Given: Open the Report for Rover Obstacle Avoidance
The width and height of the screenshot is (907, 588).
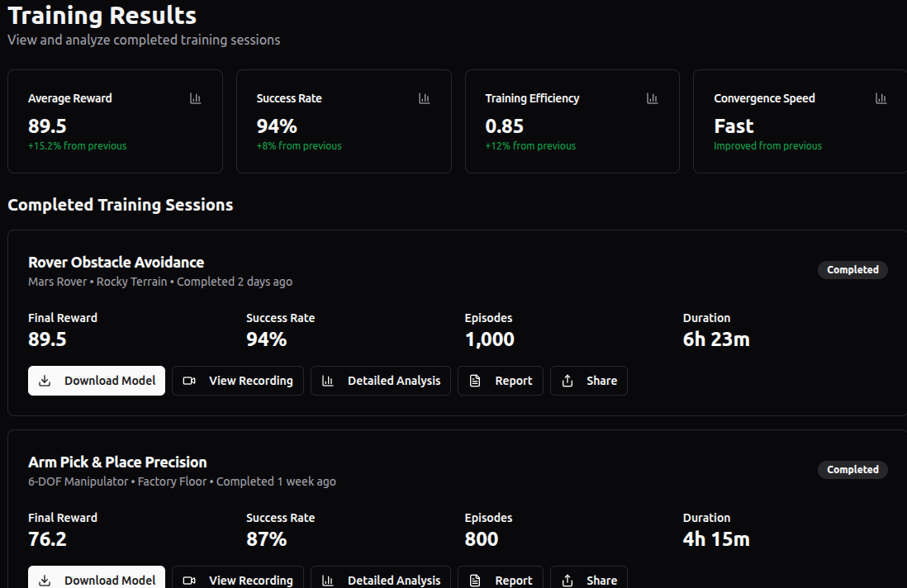Looking at the screenshot, I should pos(501,381).
